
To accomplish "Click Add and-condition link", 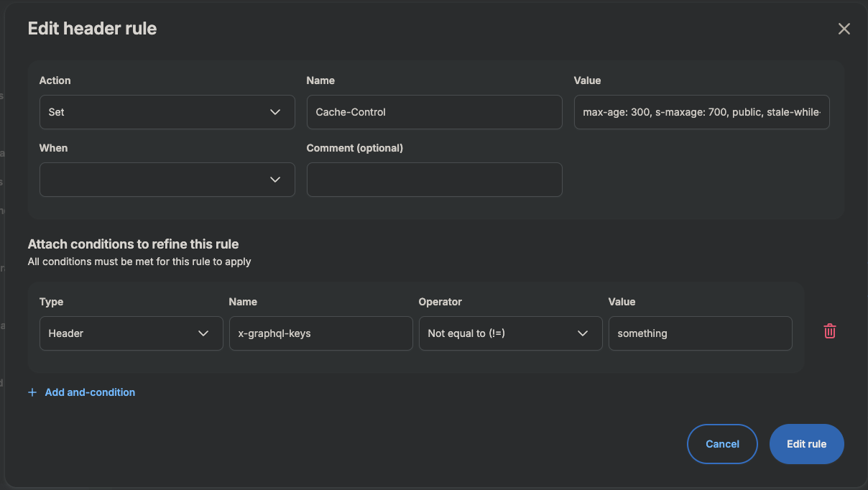I will (x=90, y=392).
